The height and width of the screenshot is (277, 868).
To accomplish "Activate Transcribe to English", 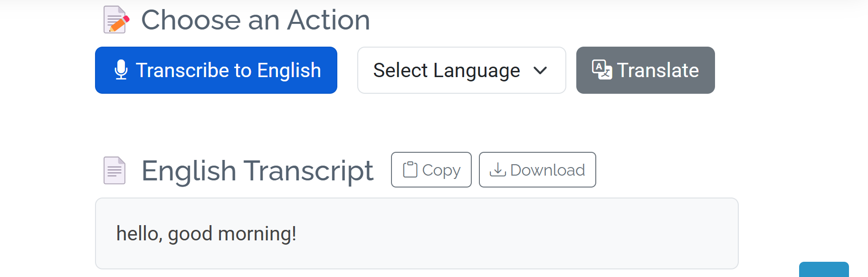I will coord(216,70).
